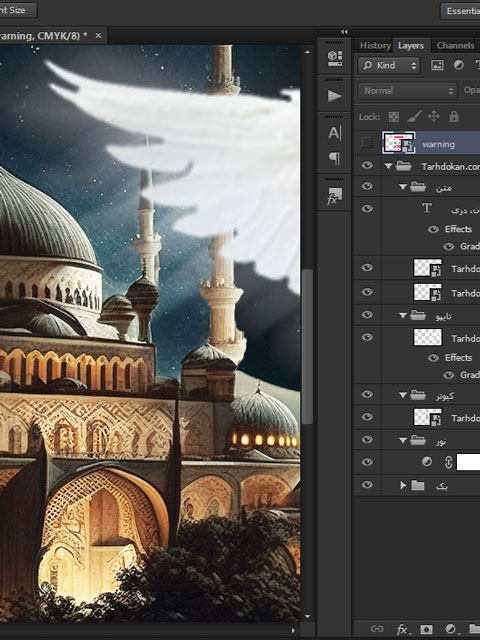Click the Tarhdokan.com group folder icon
The width and height of the screenshot is (480, 640).
[x=403, y=166]
